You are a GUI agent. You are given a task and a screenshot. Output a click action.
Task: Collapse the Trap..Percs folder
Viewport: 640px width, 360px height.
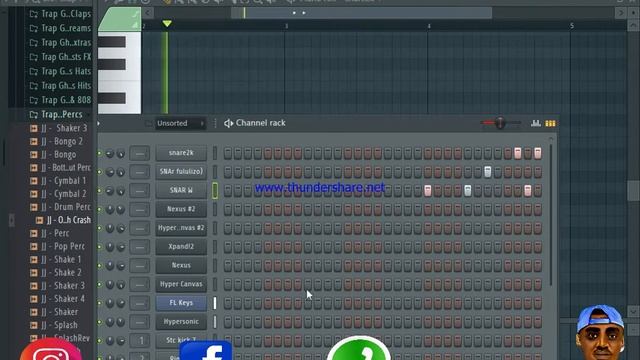tap(56, 114)
